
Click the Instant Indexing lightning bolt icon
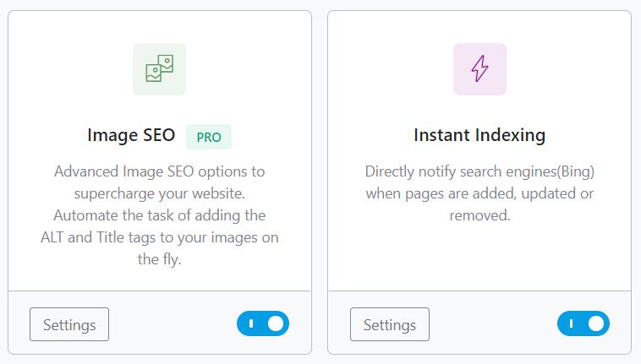click(479, 69)
